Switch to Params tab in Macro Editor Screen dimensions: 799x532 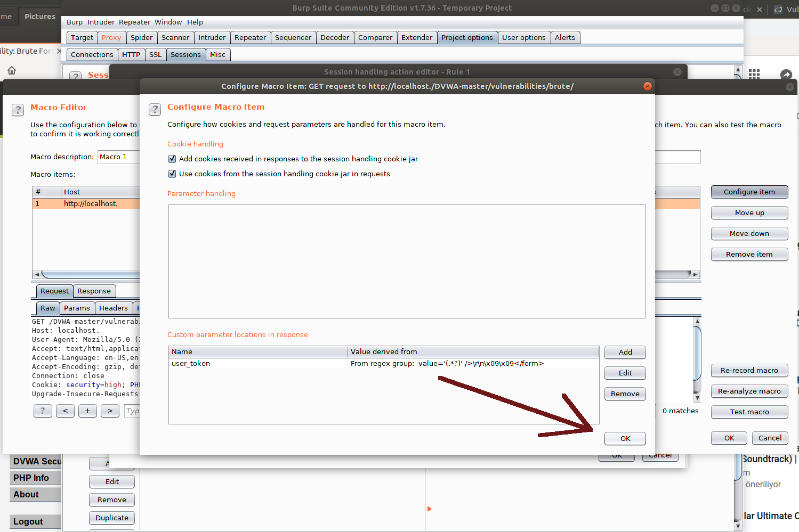[77, 308]
